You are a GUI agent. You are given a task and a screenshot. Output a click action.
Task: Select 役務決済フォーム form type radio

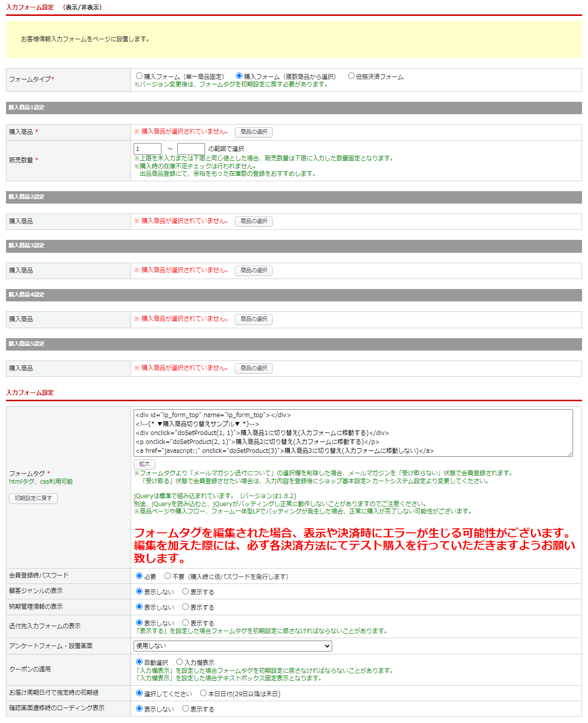point(351,76)
